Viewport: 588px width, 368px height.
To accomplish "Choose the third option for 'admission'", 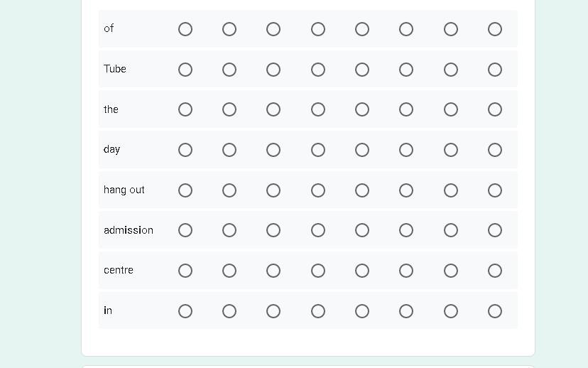I will (x=273, y=230).
